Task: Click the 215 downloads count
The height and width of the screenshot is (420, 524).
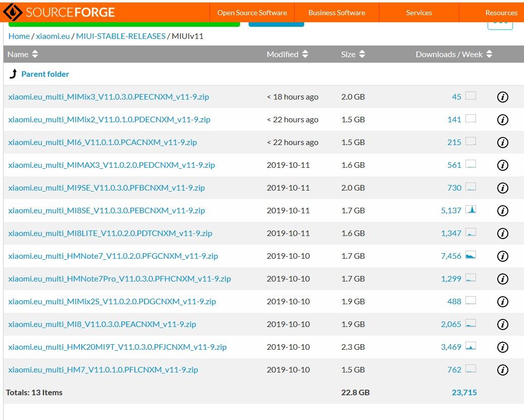Action: pyautogui.click(x=454, y=143)
